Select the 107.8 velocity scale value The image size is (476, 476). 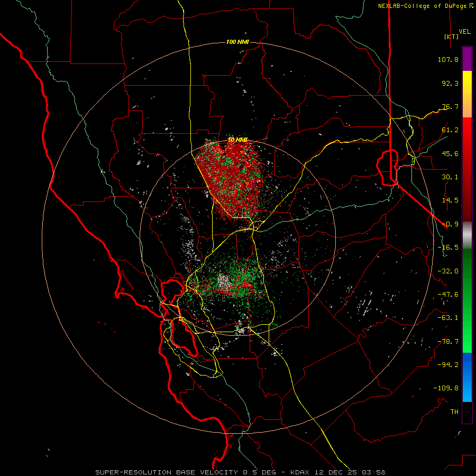(x=448, y=59)
